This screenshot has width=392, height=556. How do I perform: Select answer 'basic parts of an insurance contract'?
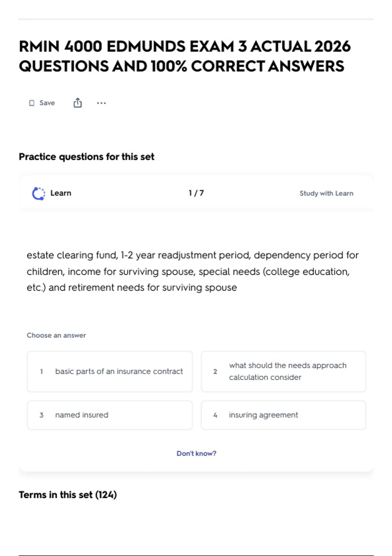pyautogui.click(x=110, y=372)
